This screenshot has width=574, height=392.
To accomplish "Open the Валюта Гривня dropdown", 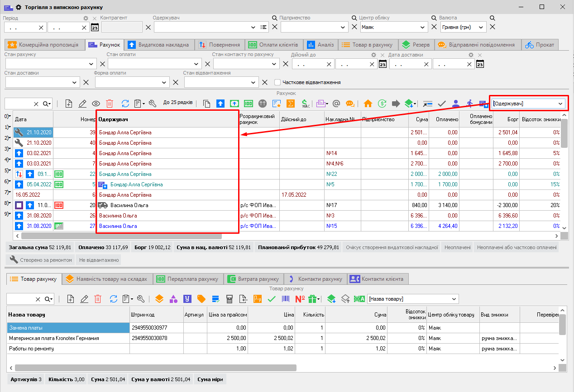I will (x=480, y=27).
